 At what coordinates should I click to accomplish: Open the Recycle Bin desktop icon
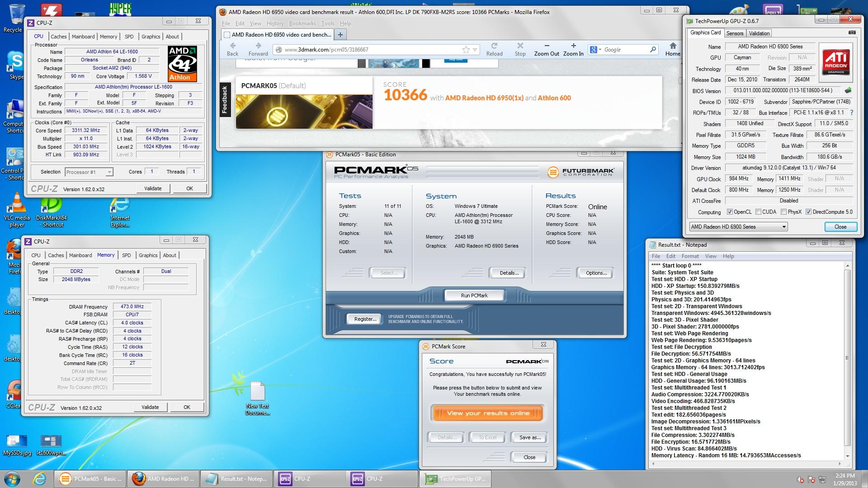16,18
